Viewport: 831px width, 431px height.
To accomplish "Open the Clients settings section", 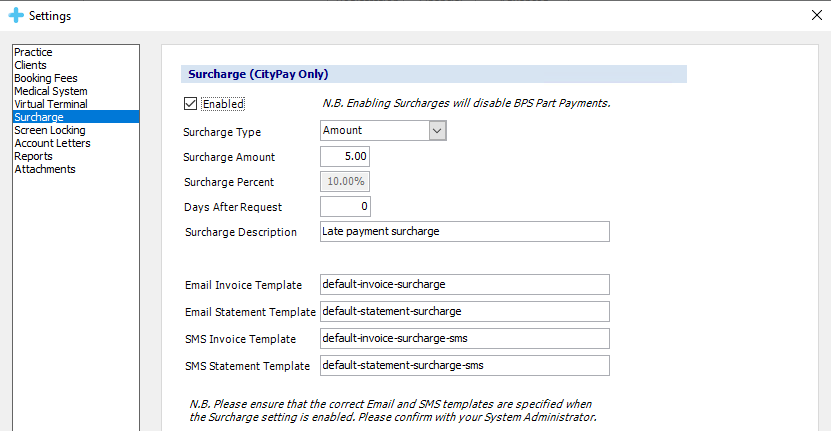I will click(x=30, y=65).
